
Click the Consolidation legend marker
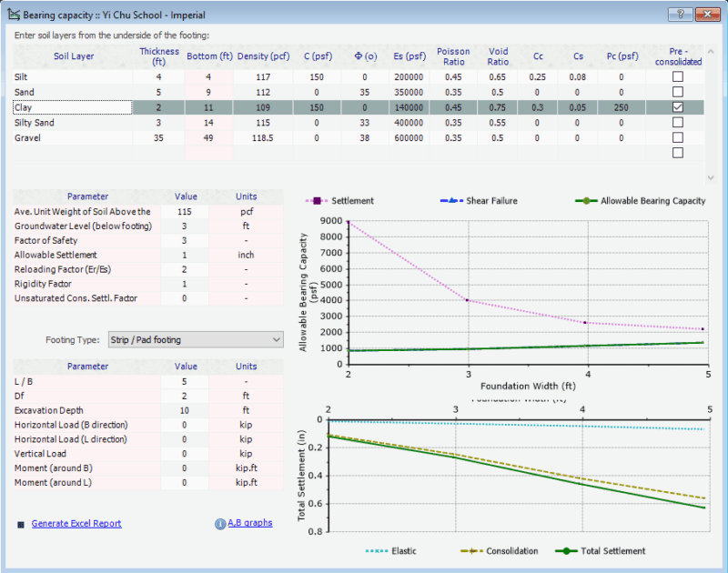point(471,551)
